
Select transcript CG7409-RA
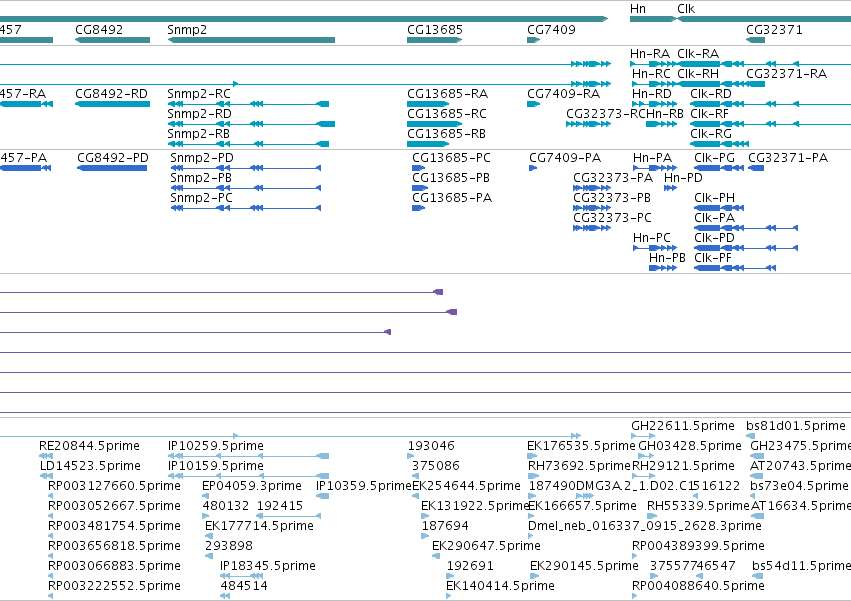[x=563, y=94]
